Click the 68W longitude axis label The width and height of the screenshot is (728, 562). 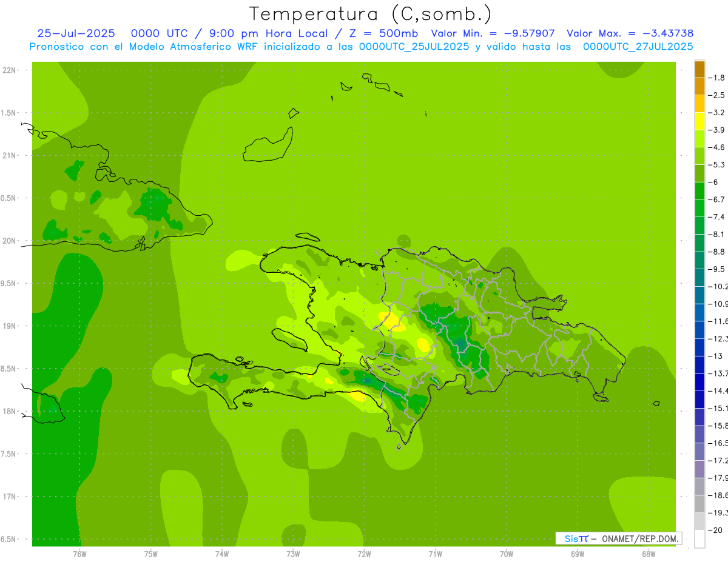[649, 554]
